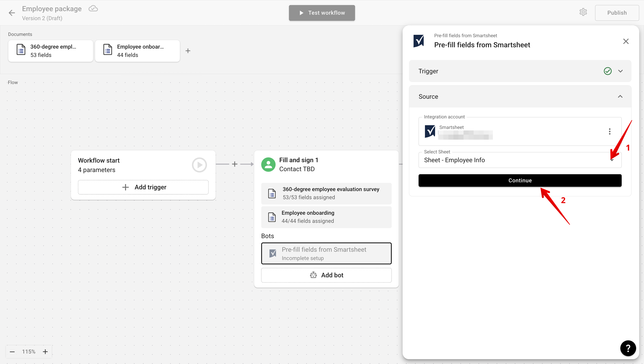Collapse the Source section chevron
This screenshot has width=644, height=364.
pos(620,97)
